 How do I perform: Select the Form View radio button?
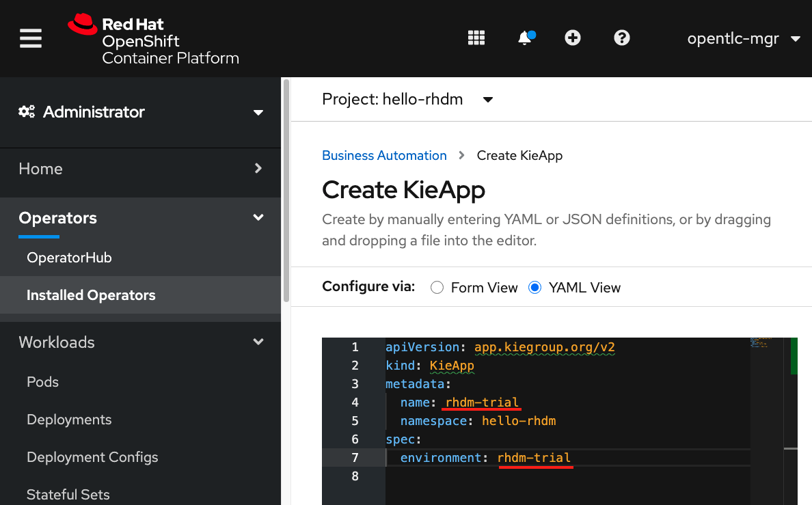pos(437,288)
